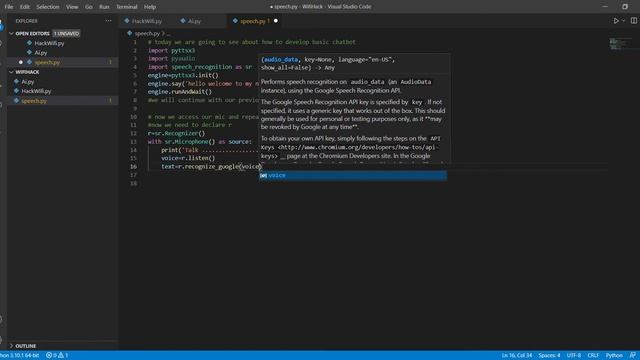Click the speech.py tab file icon
Image resolution: width=640 pixels, height=360 pixels.
[x=235, y=20]
